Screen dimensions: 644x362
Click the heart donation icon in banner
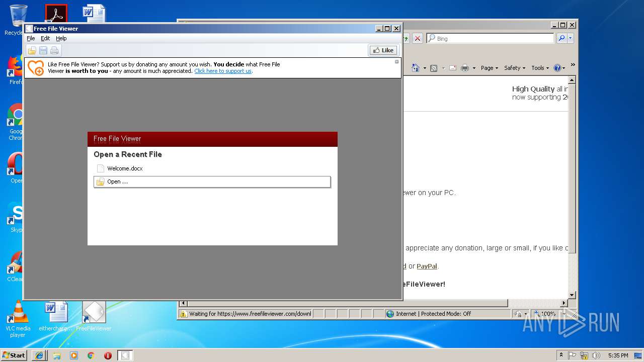[36, 68]
